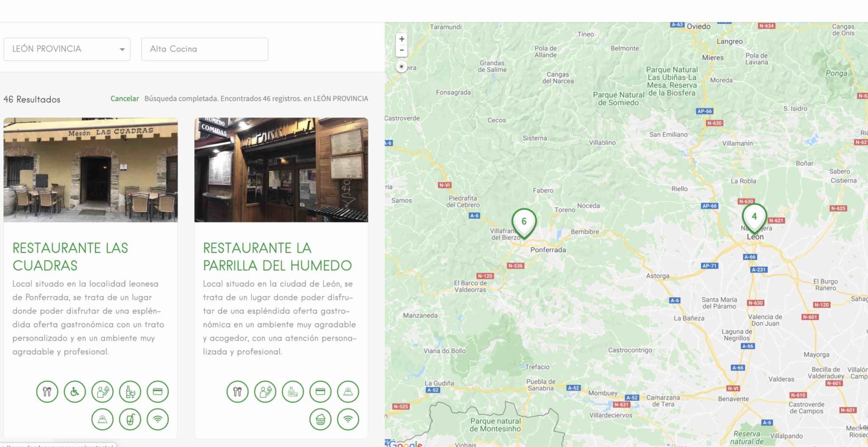Click the my-location map button
This screenshot has height=447, width=868.
coord(402,67)
